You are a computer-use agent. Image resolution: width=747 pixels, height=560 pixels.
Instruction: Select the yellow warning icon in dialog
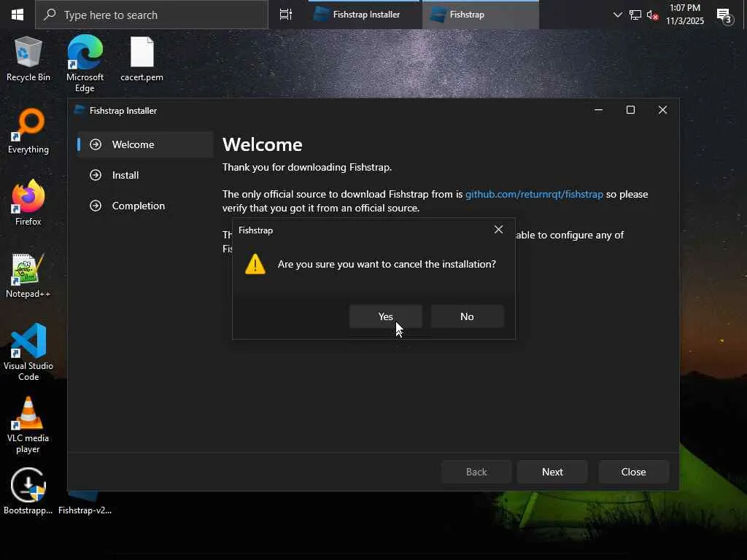coord(255,264)
